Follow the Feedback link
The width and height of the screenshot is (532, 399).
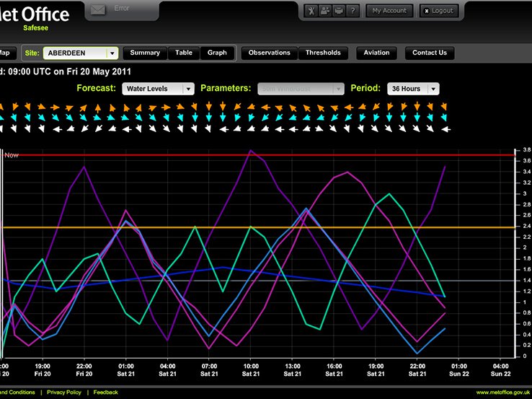105,393
